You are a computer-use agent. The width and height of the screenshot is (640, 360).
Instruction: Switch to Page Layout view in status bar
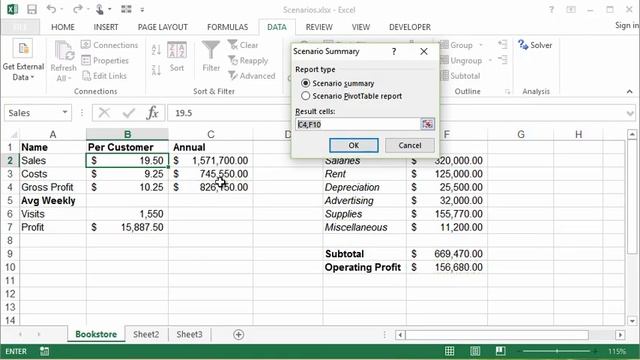point(475,351)
